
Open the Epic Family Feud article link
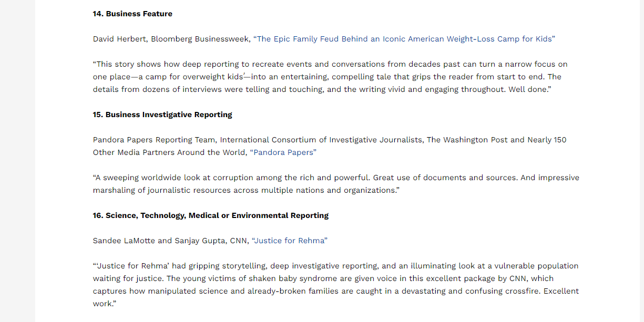[404, 39]
